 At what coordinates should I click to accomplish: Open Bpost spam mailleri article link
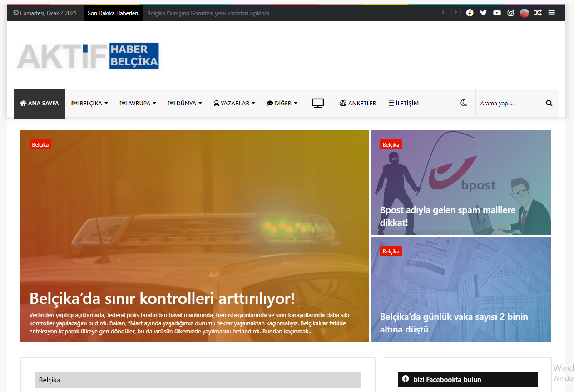coord(447,216)
